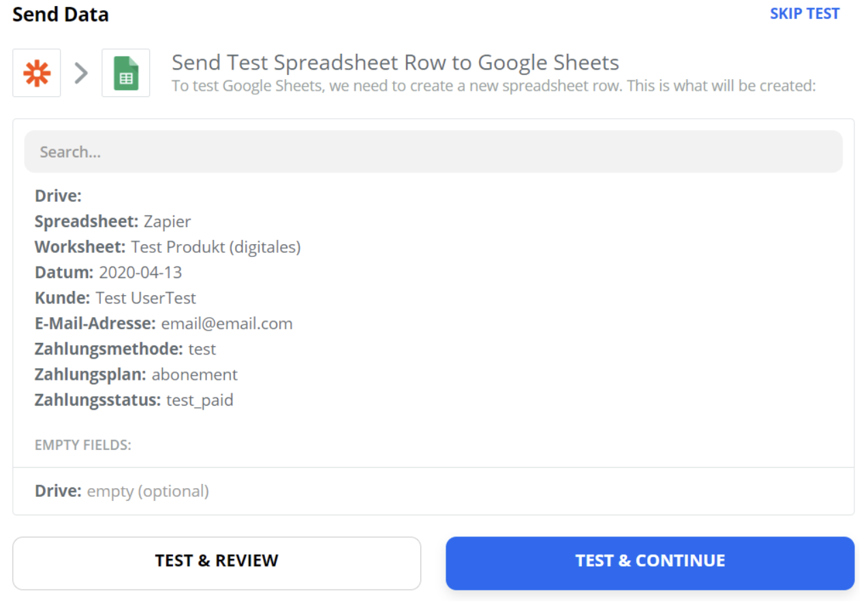Click the TEST & REVIEW button
868x604 pixels.
217,562
